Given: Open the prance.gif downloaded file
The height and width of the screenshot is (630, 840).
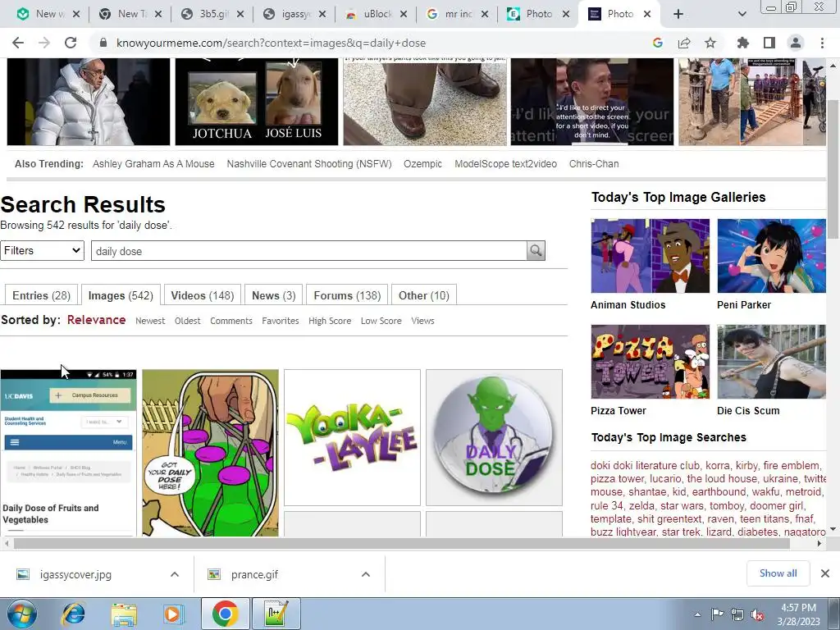Looking at the screenshot, I should point(254,574).
